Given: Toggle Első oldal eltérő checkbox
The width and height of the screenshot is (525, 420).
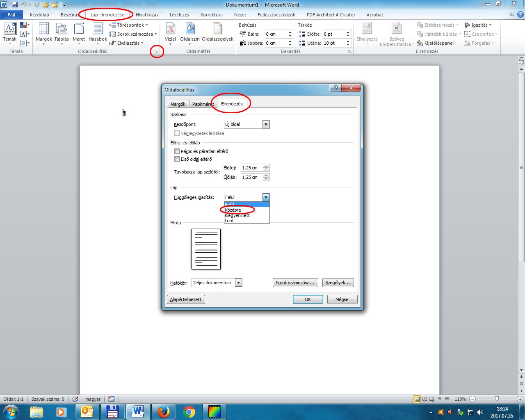Looking at the screenshot, I should tap(177, 159).
